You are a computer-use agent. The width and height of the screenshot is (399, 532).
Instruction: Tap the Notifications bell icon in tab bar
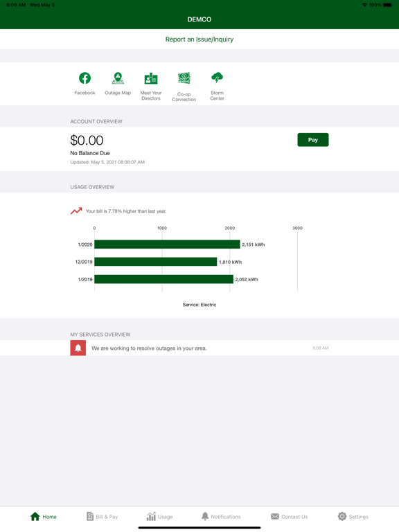click(x=205, y=516)
